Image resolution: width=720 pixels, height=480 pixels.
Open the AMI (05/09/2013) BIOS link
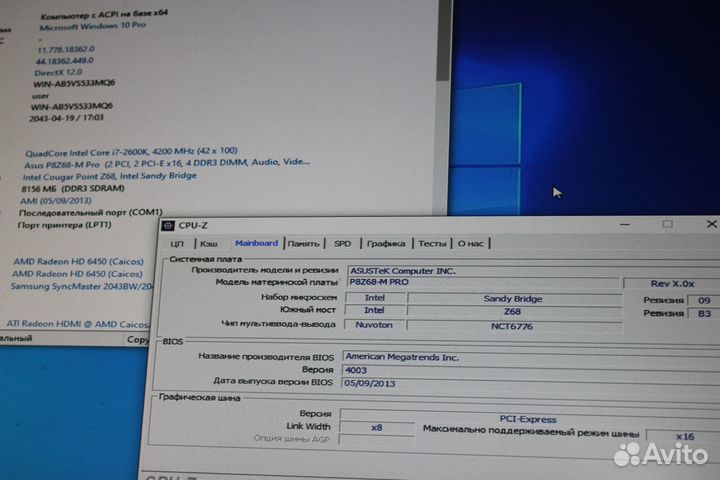pos(56,201)
